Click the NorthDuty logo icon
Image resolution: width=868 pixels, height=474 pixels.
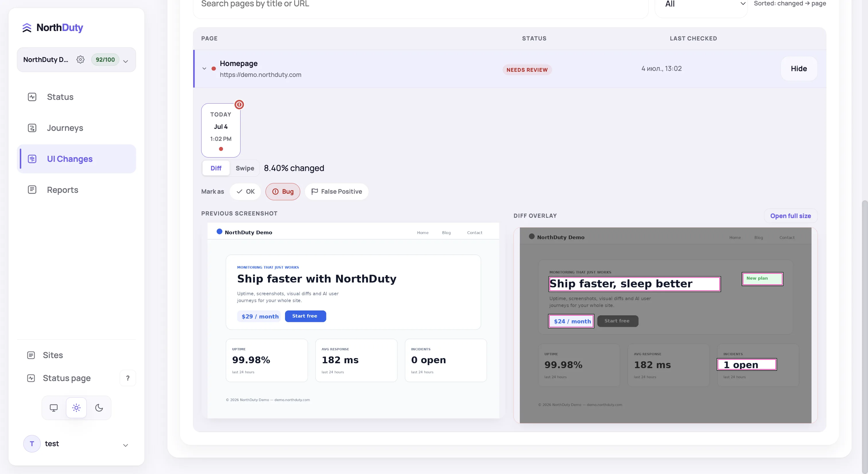(x=27, y=28)
